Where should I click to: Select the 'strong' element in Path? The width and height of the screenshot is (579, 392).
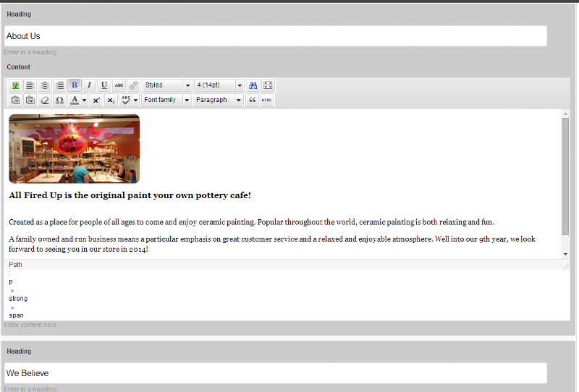pyautogui.click(x=18, y=298)
